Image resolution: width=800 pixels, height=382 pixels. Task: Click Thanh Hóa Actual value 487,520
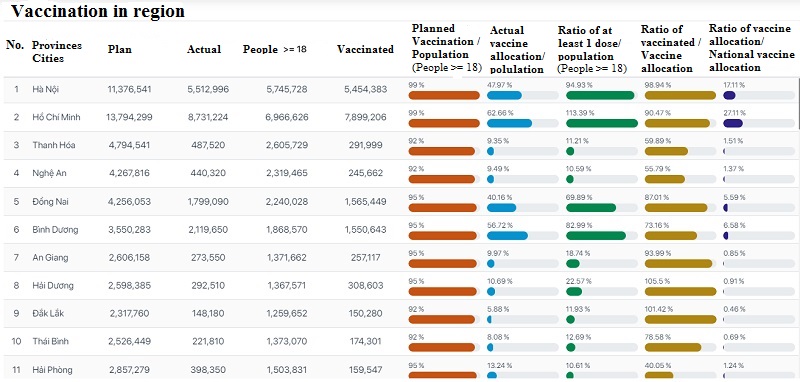[x=206, y=145]
